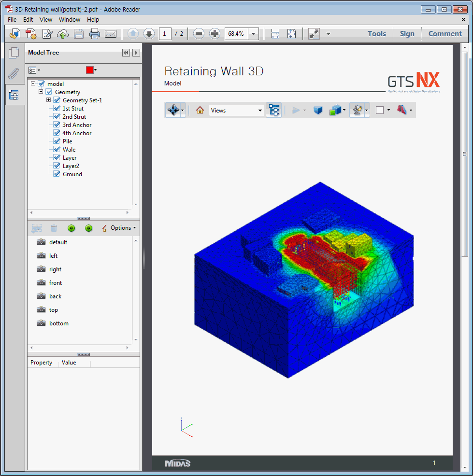473x476 pixels.
Task: Toggle the 3D Model Tree icon
Action: coord(274,110)
